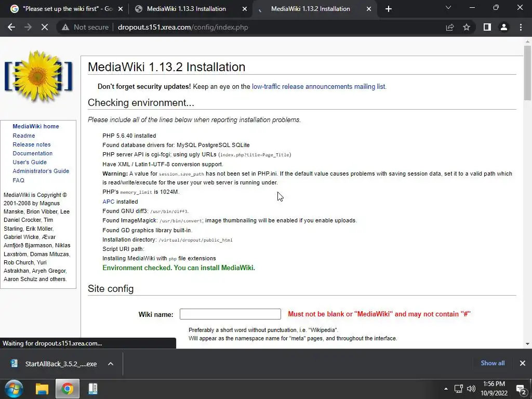
Task: Click the "Site config" heading
Action: tap(111, 289)
